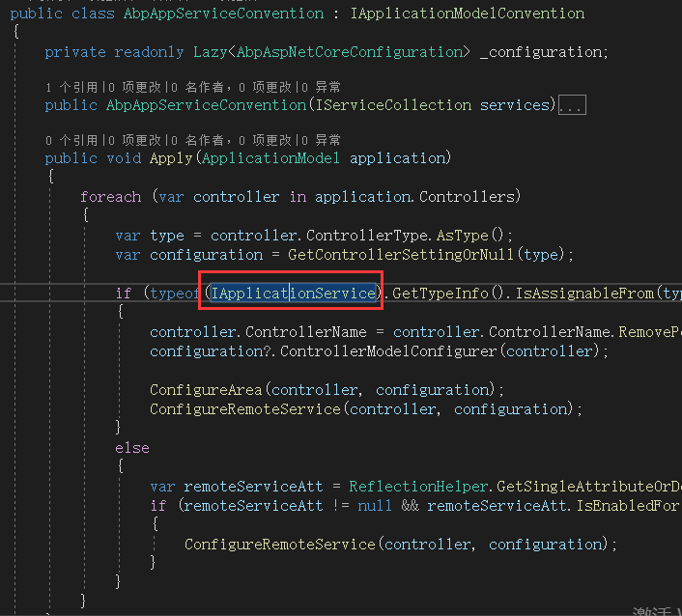682x616 pixels.
Task: Click the GetTypeInfo method call
Action: tap(440, 293)
